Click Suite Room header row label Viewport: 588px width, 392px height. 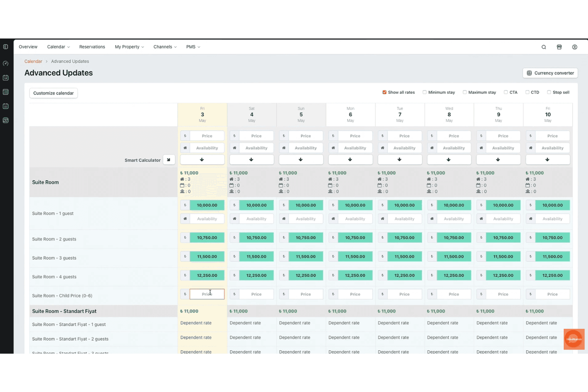(45, 182)
